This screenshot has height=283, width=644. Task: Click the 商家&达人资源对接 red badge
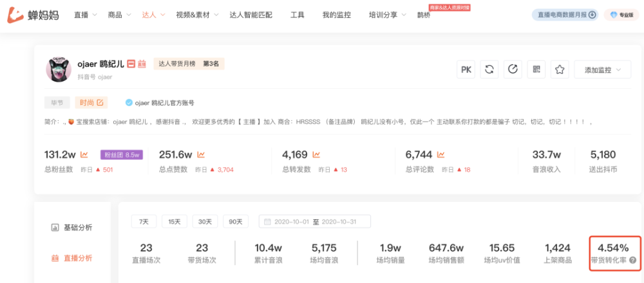pyautogui.click(x=450, y=7)
